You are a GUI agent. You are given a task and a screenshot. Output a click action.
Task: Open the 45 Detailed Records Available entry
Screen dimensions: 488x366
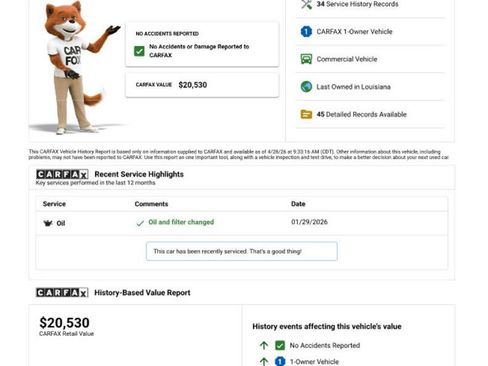pos(371,114)
